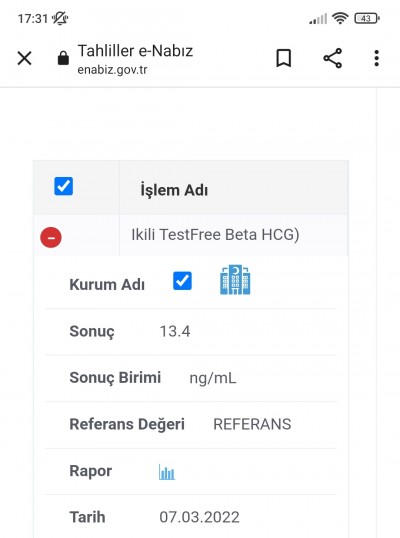Tap the enabiz.gov.tr address text
The image size is (400, 538).
pos(112,70)
